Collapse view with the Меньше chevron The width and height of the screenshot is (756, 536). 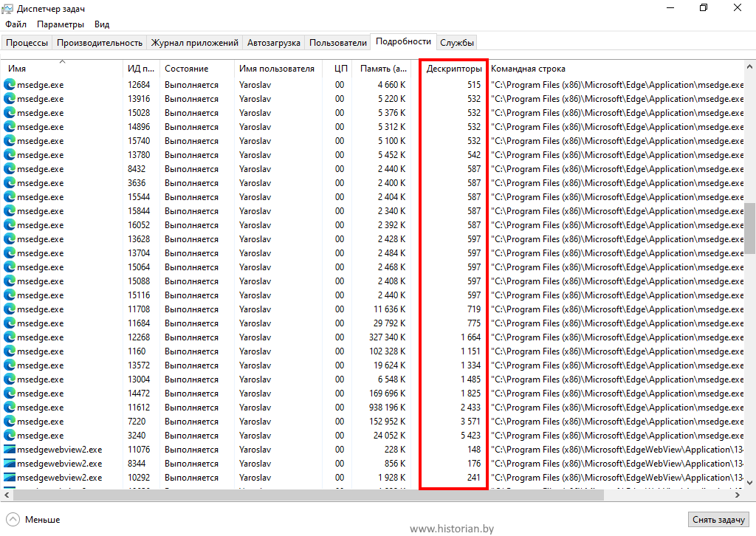pyautogui.click(x=13, y=519)
